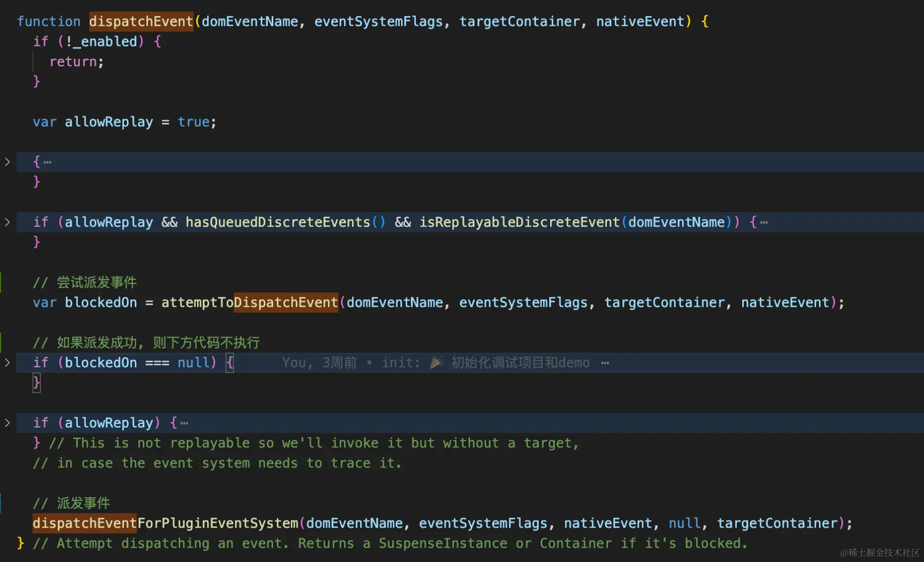Viewport: 924px width, 562px height.
Task: Click the ellipsis after the folded opening brace
Action: pos(47,162)
